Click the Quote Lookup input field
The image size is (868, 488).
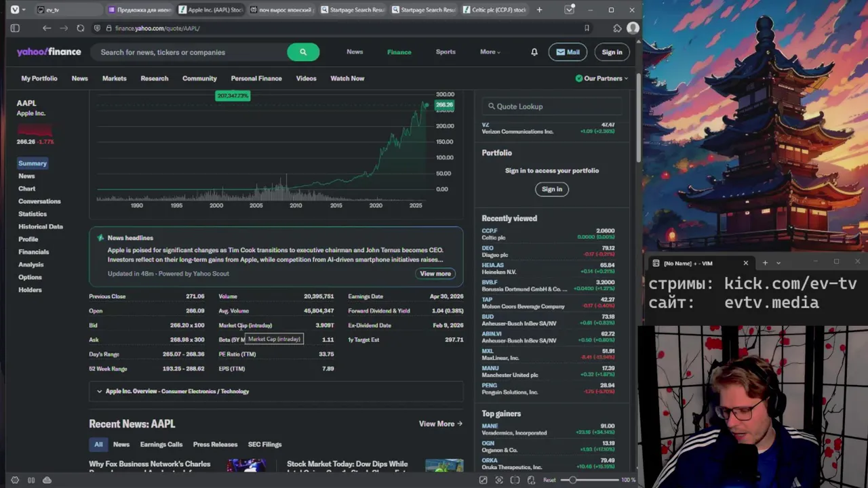(x=552, y=106)
